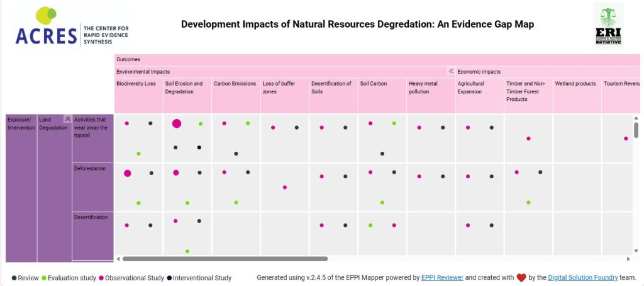This screenshot has height=286, width=644.
Task: Toggle the Interventional Study legend item
Action: 199,278
